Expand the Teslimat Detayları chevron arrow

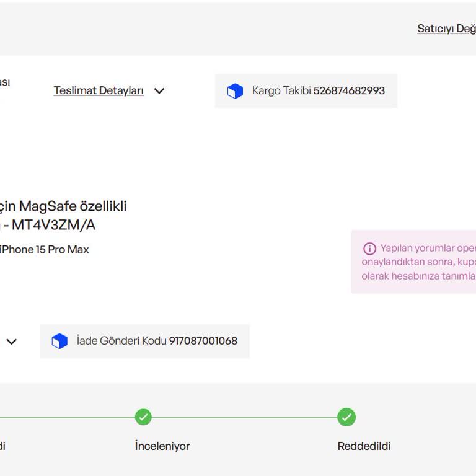tap(159, 91)
